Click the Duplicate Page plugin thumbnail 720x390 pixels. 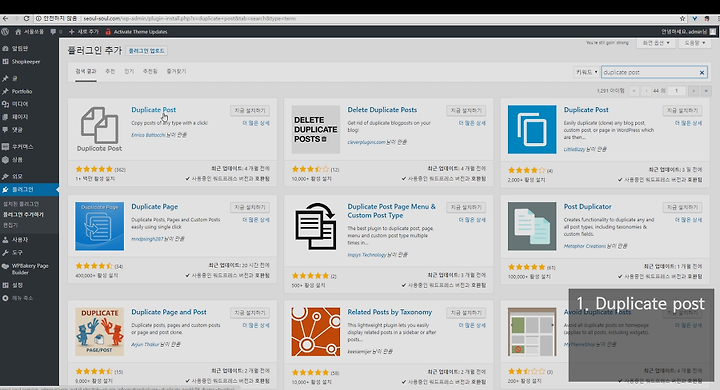100,226
